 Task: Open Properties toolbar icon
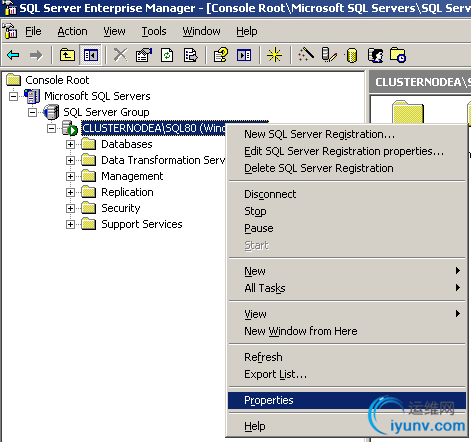click(x=144, y=55)
